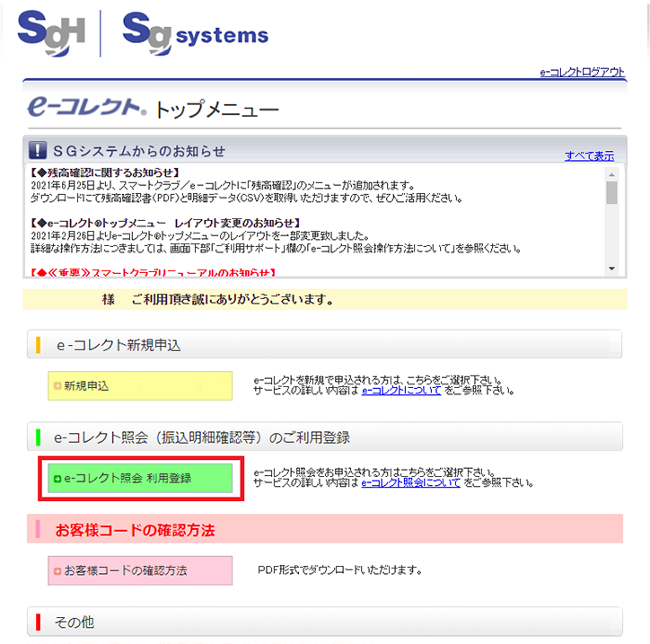The width and height of the screenshot is (650, 644).
Task: Click the arrow icon beside 新規申込
Action: (57, 386)
